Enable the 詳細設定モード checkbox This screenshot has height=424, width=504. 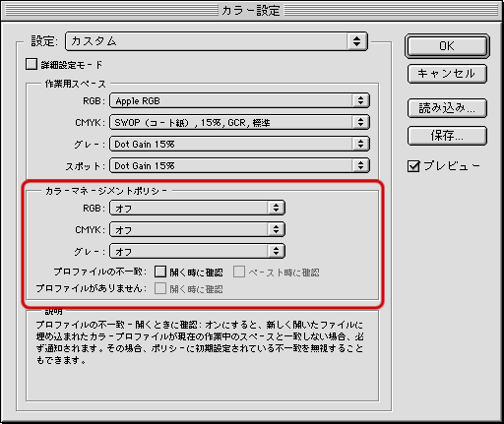[x=31, y=64]
